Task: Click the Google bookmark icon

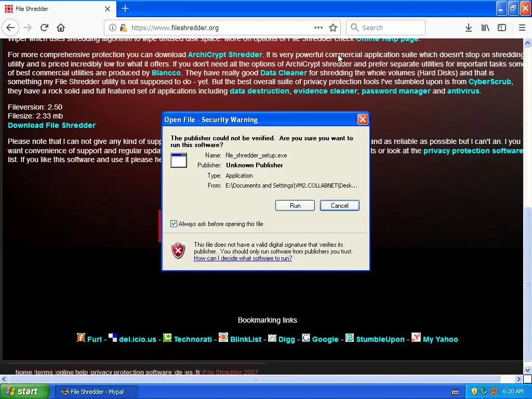Action: click(305, 338)
